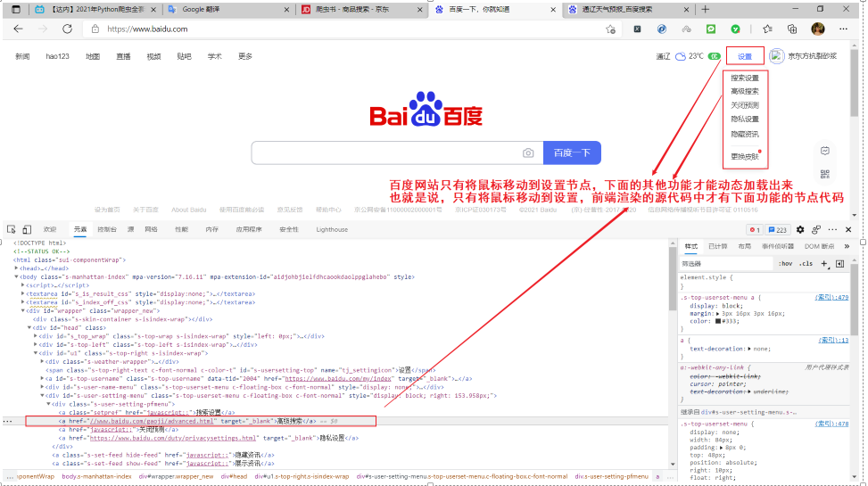The image size is (868, 486).
Task: Choose 更换皮肤 from the settings menu
Action: tap(745, 157)
